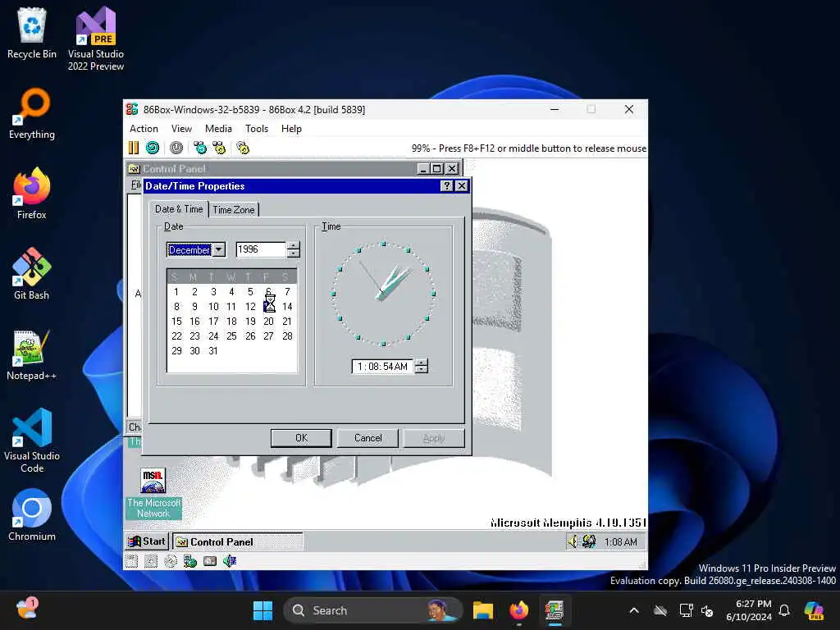The image size is (840, 630).
Task: Open the month dropdown showing December
Action: [x=219, y=249]
